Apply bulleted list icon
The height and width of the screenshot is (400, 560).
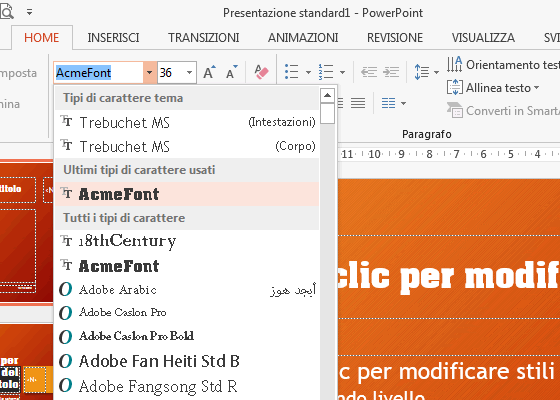tap(291, 72)
